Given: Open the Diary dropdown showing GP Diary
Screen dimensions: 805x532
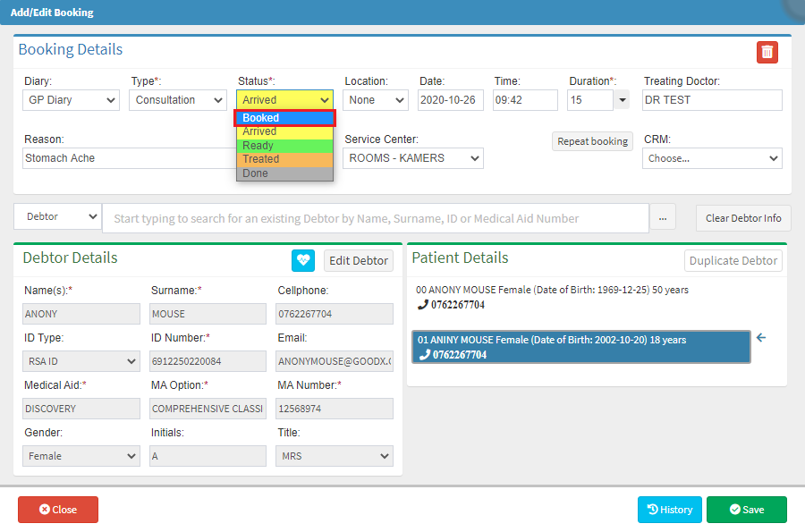Looking at the screenshot, I should pyautogui.click(x=72, y=100).
